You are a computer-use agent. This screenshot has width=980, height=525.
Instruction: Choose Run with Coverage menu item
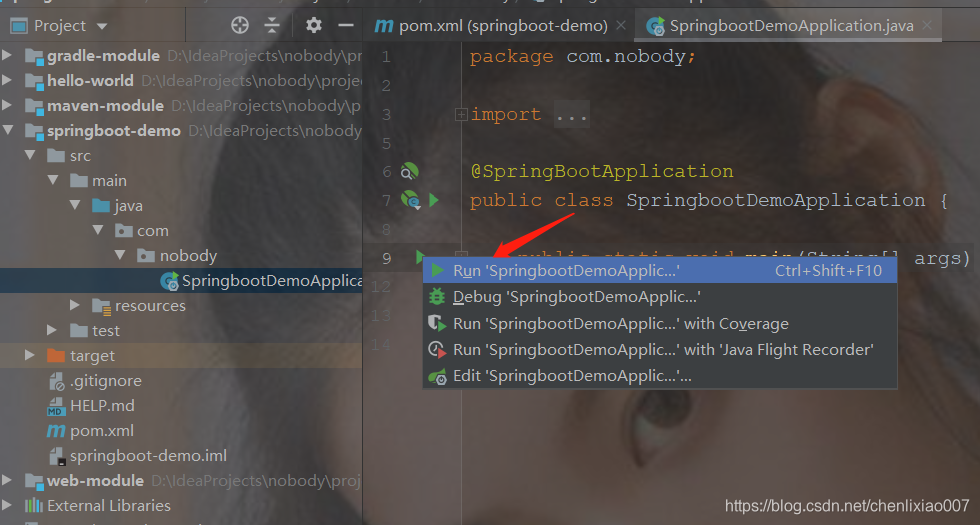tap(660, 324)
